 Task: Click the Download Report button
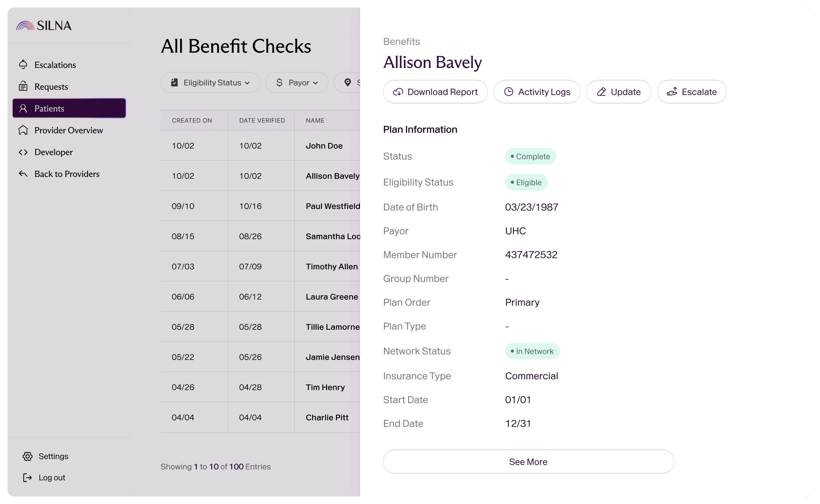coord(435,92)
